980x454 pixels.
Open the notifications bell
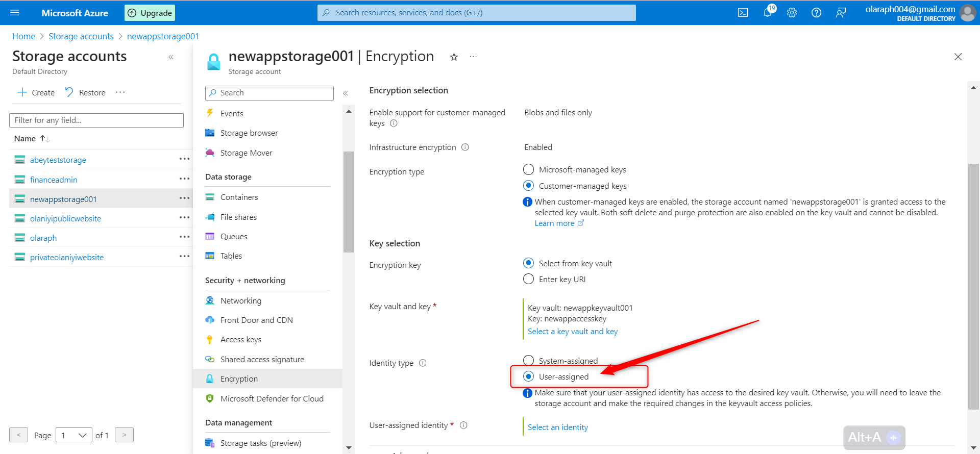pos(768,13)
